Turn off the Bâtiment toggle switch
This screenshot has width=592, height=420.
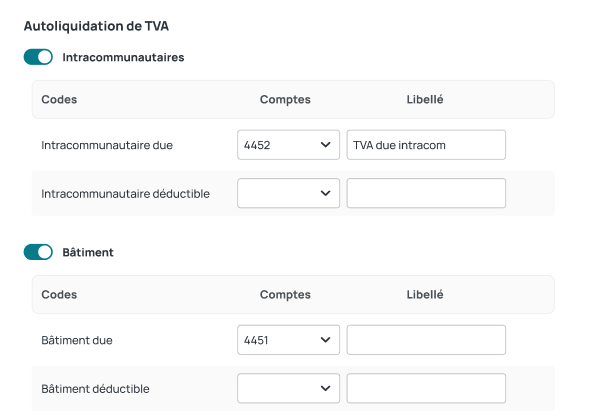[x=38, y=252]
